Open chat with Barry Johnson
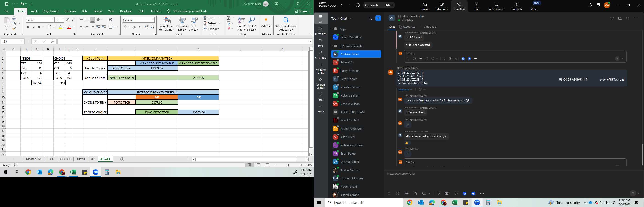 click(356, 71)
